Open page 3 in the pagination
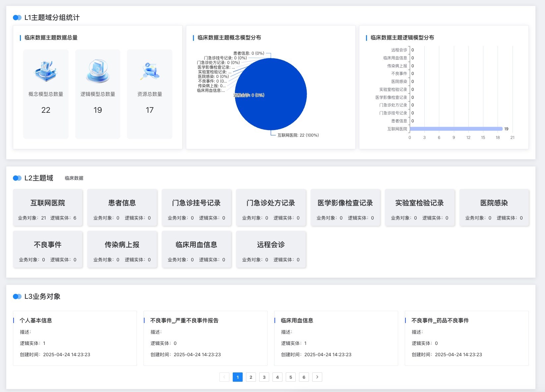The image size is (545, 392). [x=264, y=377]
